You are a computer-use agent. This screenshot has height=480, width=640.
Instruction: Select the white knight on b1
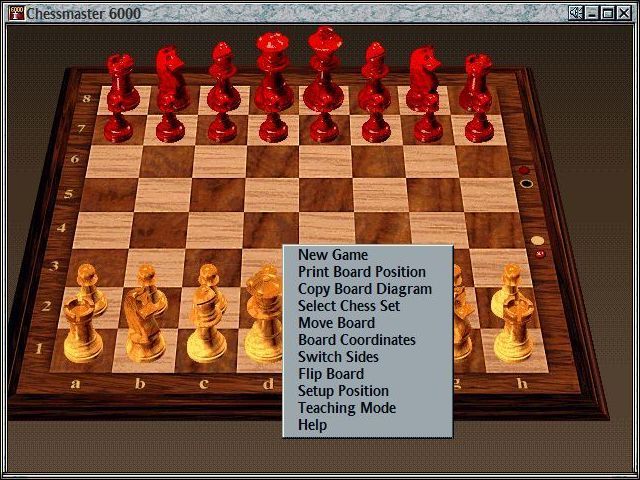(144, 327)
